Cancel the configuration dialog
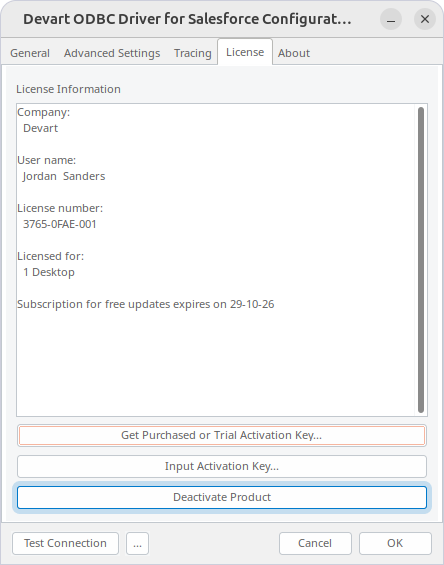 point(315,543)
